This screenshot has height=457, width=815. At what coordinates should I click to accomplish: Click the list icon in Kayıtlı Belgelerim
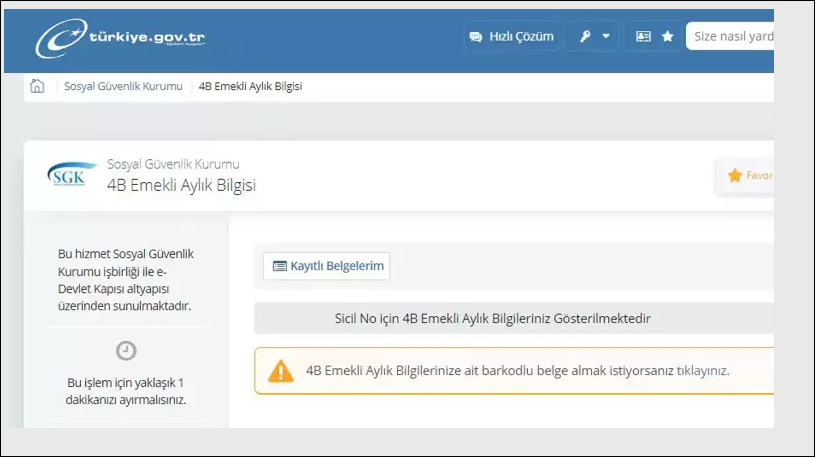pos(279,266)
